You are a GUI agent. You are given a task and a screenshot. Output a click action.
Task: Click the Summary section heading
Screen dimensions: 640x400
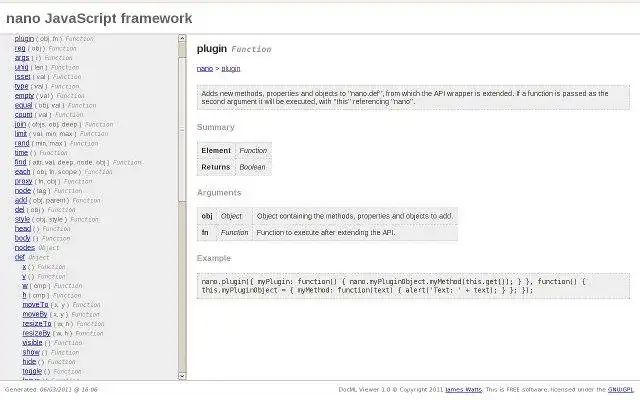pos(216,127)
